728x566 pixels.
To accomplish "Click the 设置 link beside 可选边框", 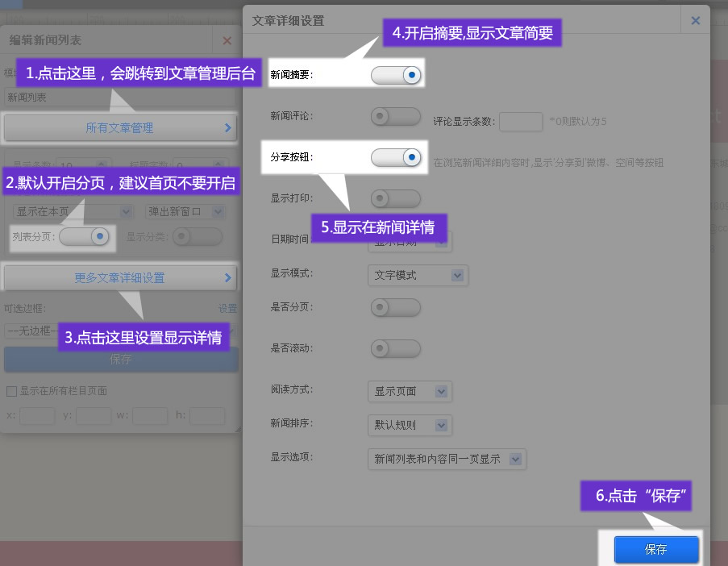I will click(x=227, y=308).
